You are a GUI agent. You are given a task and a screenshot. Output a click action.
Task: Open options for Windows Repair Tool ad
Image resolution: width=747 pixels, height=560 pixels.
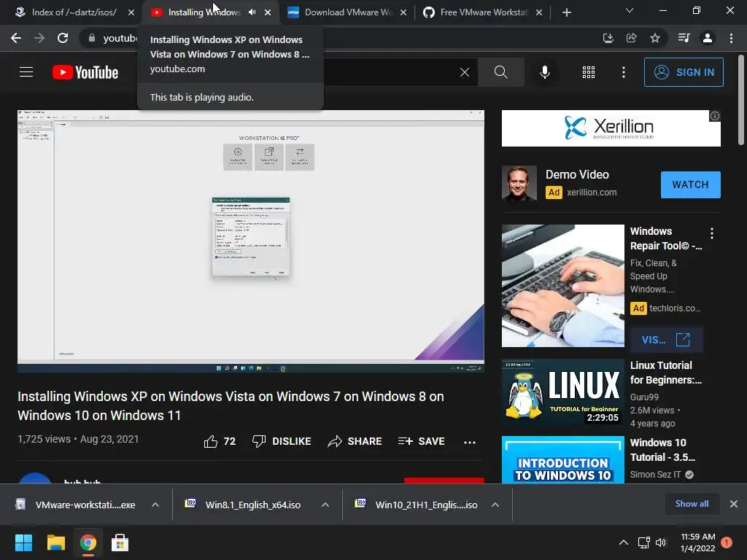712,233
